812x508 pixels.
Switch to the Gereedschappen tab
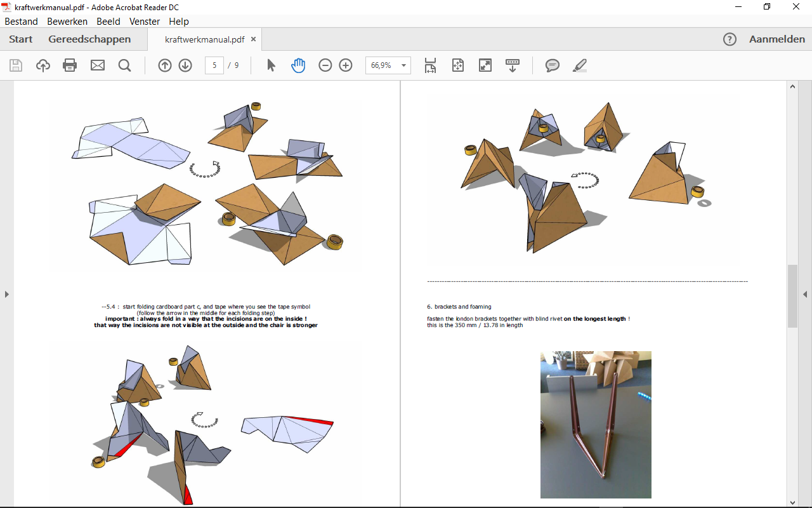89,39
